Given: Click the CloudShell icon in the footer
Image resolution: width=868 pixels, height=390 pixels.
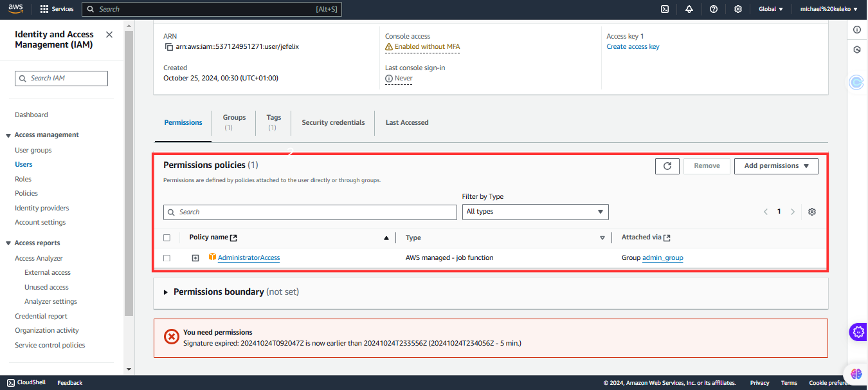Looking at the screenshot, I should (11, 383).
